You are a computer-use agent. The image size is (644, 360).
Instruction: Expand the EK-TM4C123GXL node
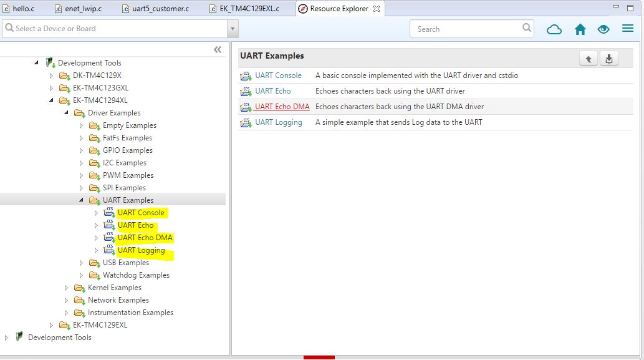click(51, 88)
